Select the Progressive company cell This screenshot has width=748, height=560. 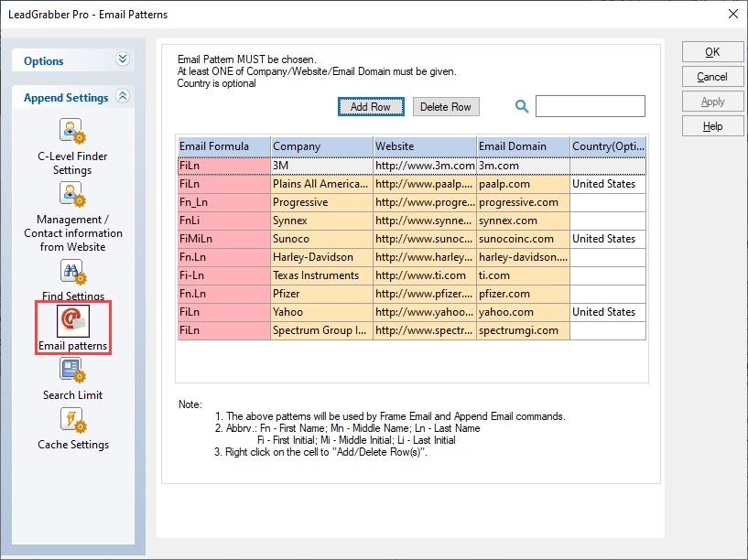click(x=321, y=202)
